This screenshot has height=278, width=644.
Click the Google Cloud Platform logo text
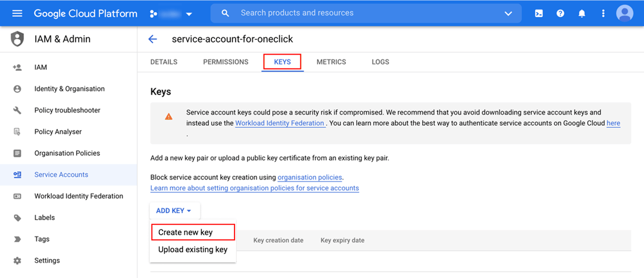pyautogui.click(x=86, y=14)
